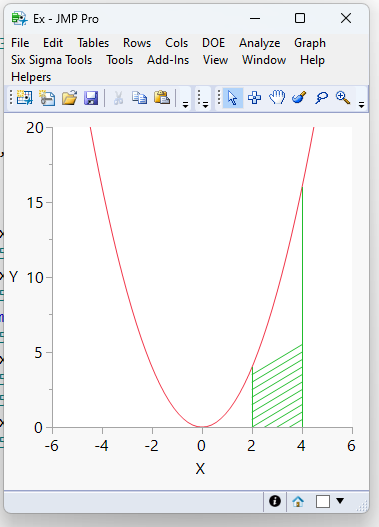Click the X axis label
The image size is (379, 527).
(200, 469)
